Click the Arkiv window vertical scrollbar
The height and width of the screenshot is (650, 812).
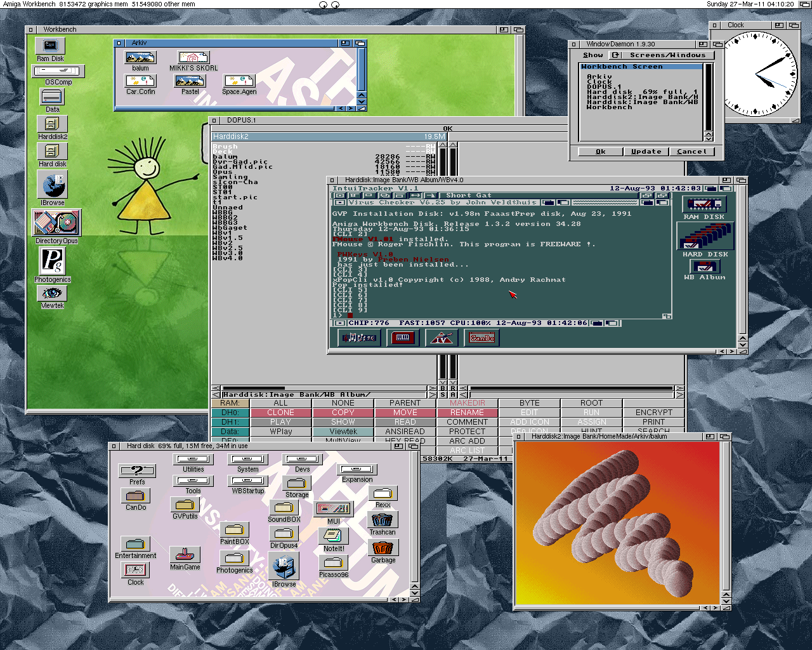click(x=361, y=70)
